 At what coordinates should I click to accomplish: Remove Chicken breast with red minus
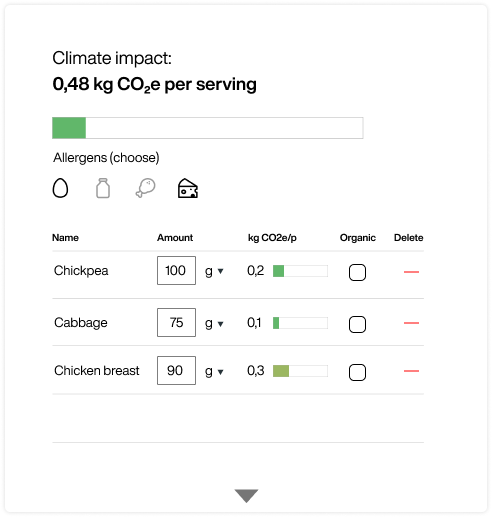pos(411,371)
